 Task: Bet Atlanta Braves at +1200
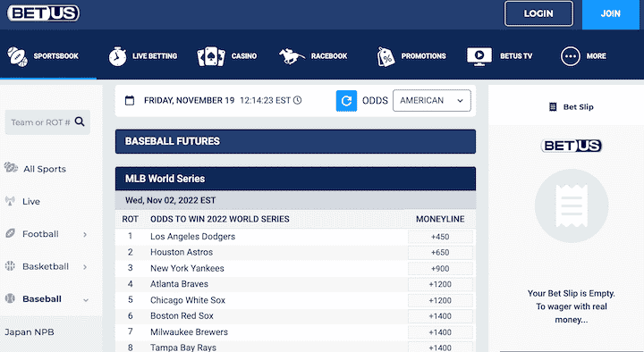pos(440,284)
